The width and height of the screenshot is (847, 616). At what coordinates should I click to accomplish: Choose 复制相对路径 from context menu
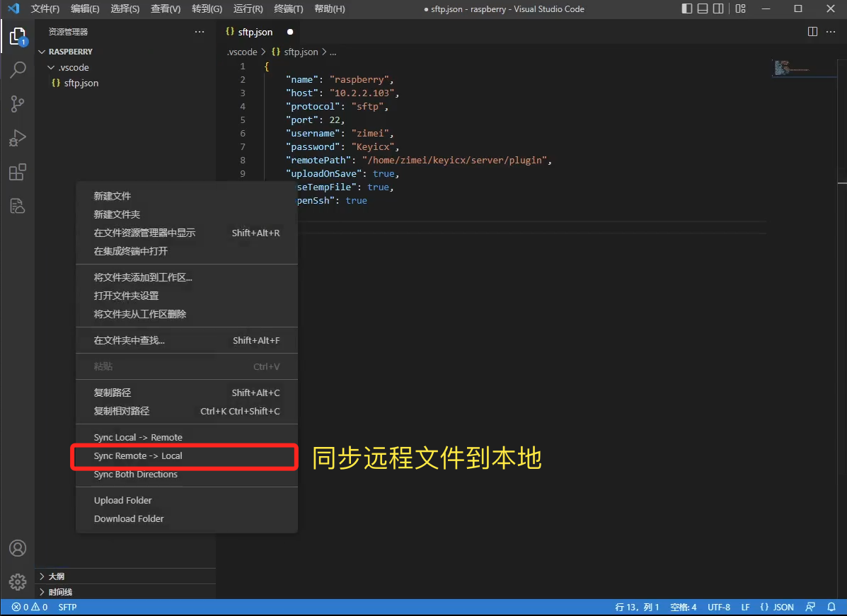coord(186,411)
